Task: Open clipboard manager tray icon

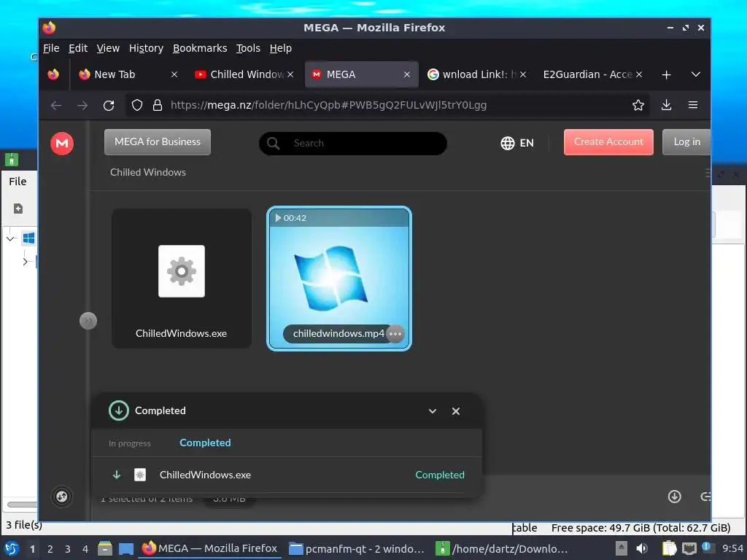Action: point(669,548)
